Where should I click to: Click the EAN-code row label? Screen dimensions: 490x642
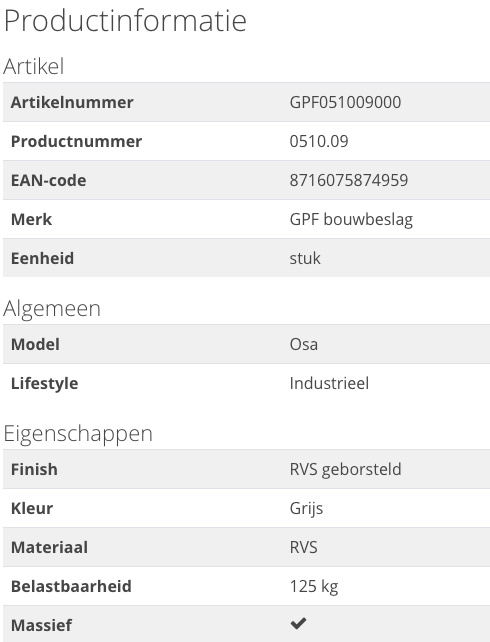[x=49, y=181]
